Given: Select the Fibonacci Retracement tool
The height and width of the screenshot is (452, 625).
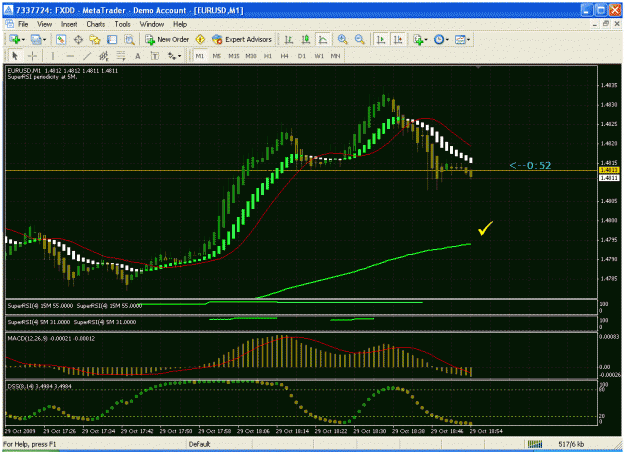Looking at the screenshot, I should point(121,56).
